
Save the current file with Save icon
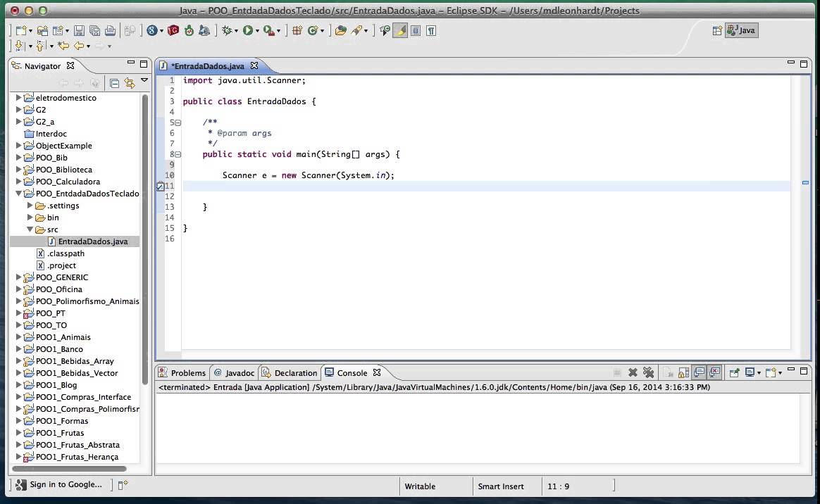[x=79, y=31]
